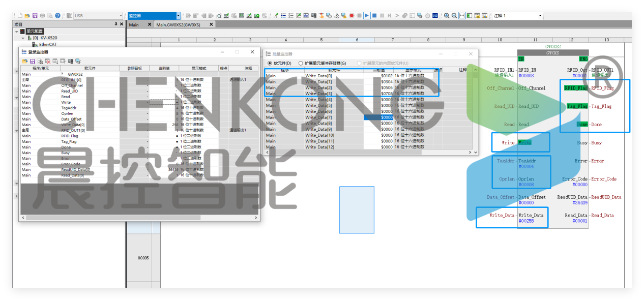Click the 显示格式 column header in 登录监控器

198,68
